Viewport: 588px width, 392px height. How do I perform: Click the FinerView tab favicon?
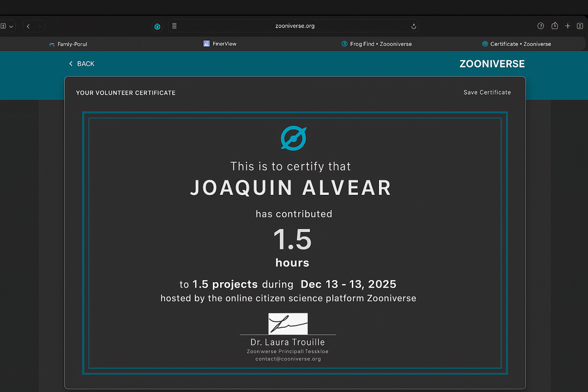point(207,44)
